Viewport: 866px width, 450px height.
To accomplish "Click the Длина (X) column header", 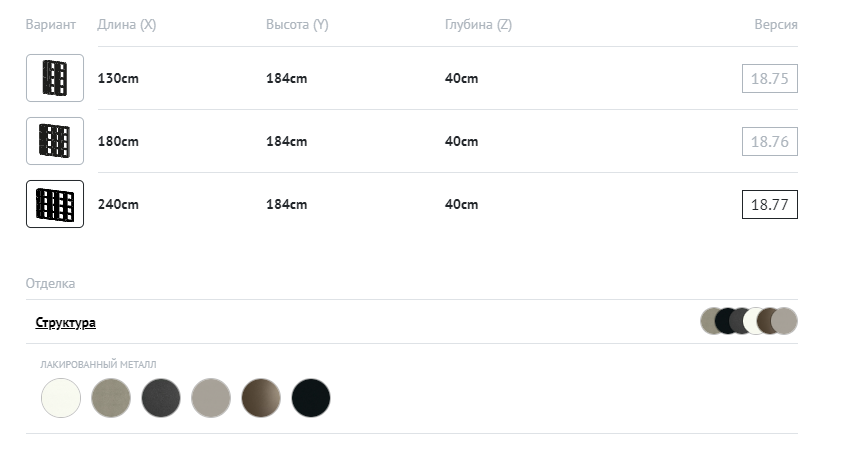I will click(x=126, y=25).
